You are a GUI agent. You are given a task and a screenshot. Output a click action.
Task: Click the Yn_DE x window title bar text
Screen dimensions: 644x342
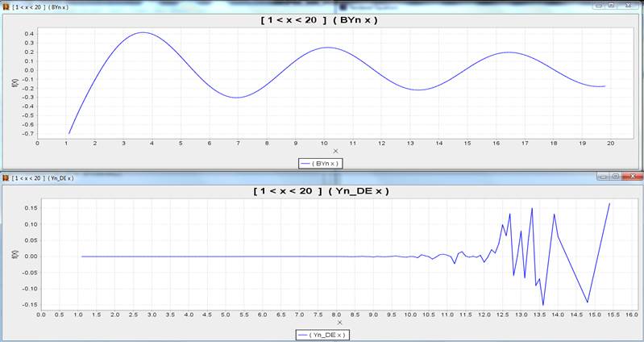pos(43,178)
